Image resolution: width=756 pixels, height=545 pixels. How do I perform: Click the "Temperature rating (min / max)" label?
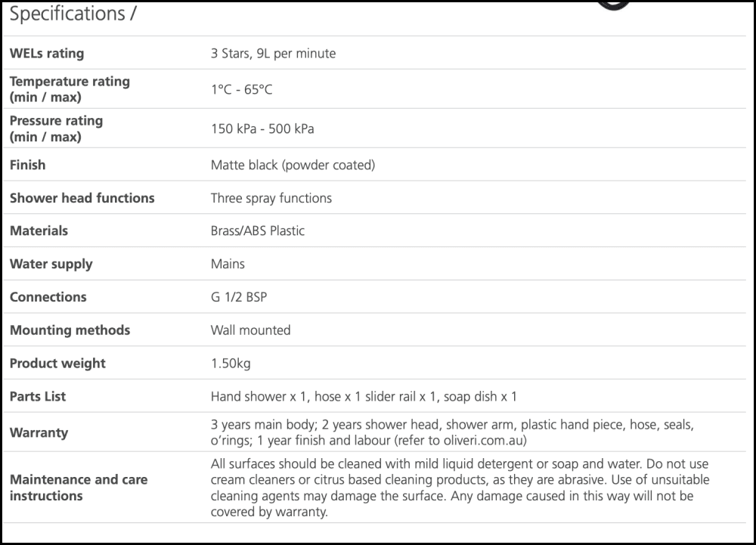70,89
